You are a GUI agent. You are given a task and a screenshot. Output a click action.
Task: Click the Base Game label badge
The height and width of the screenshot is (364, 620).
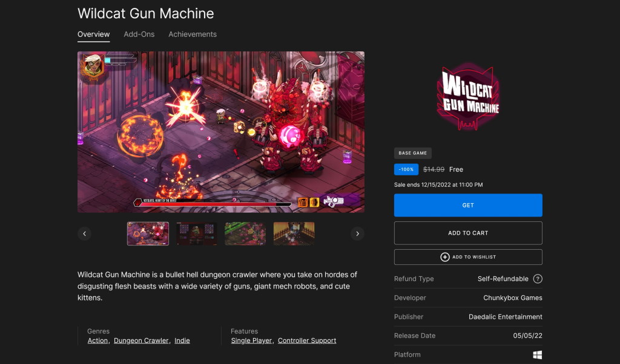(x=412, y=153)
